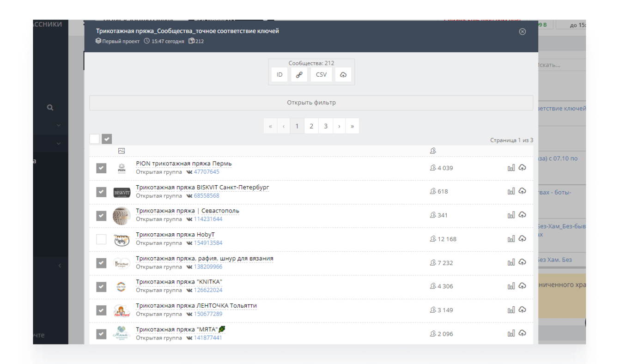Follow VK ID link 150677289
Viewport: 619px width, 364px height.
coord(208,314)
